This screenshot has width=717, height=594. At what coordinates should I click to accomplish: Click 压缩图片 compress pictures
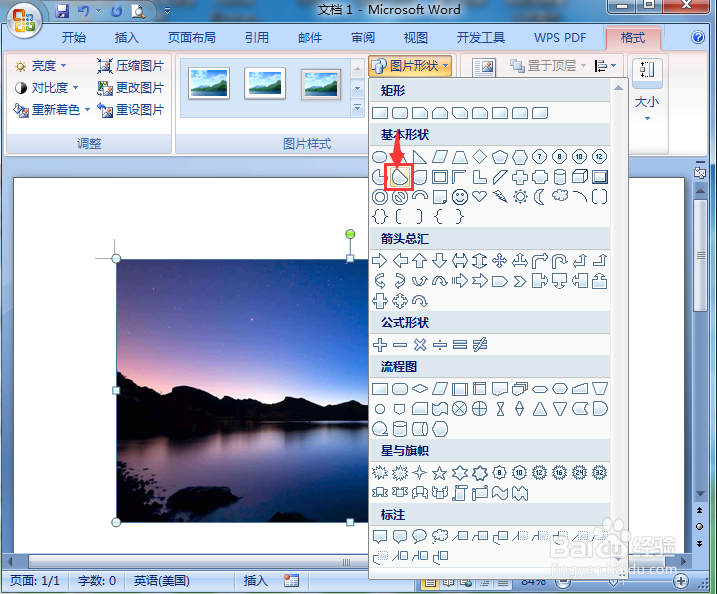tap(130, 66)
